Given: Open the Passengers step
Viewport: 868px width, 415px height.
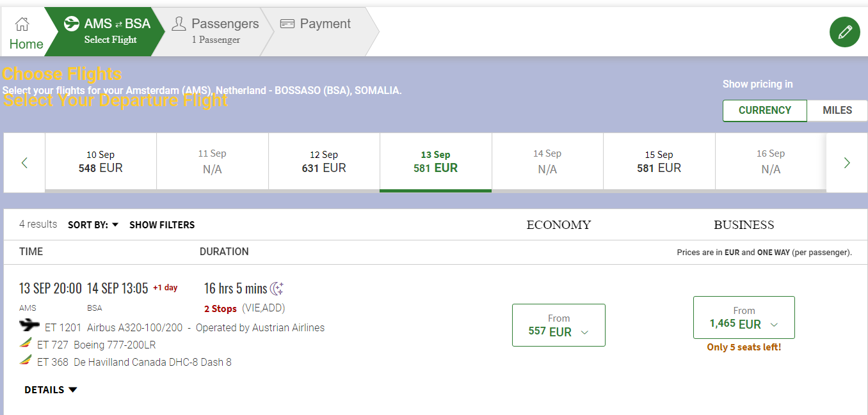Looking at the screenshot, I should point(216,32).
